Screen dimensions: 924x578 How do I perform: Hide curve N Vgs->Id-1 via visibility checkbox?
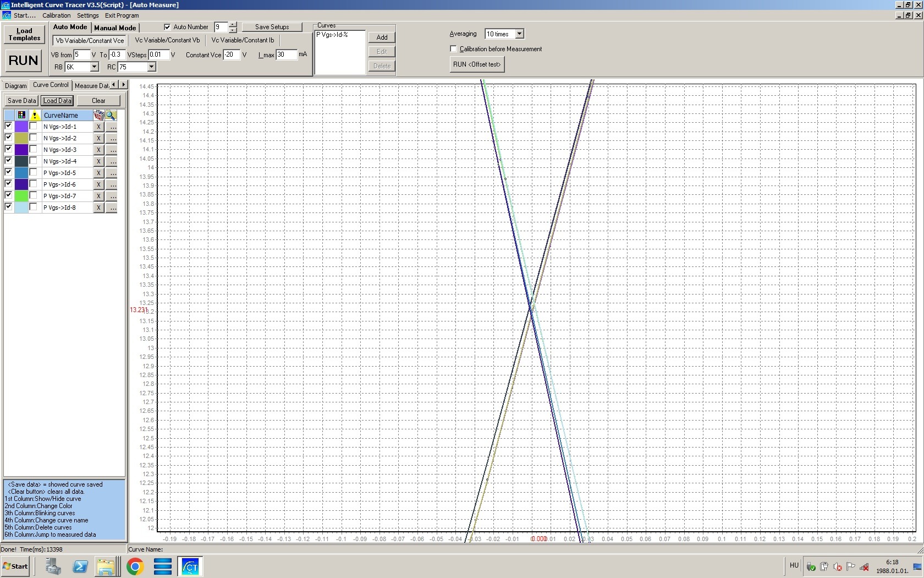[8, 126]
